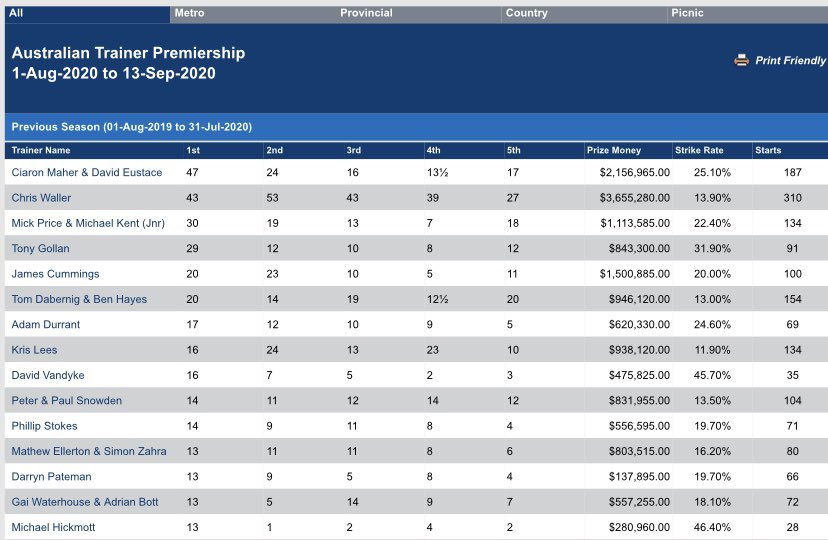
Task: Click Gai Waterhouse & Adrian Bott
Action: (84, 501)
